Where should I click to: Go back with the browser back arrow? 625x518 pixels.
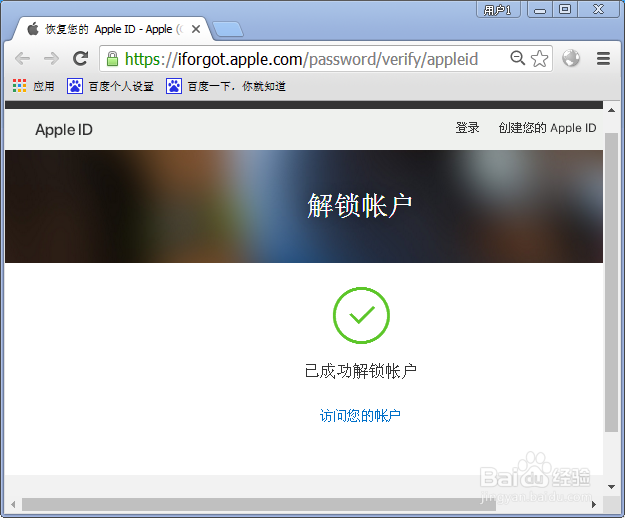pos(22,59)
